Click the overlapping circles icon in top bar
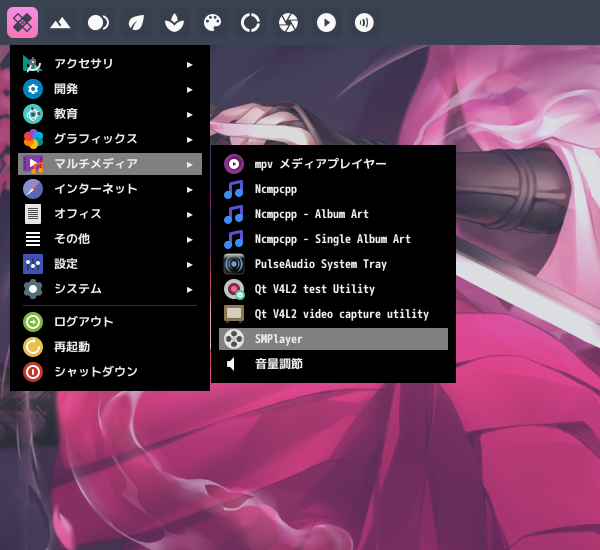The image size is (600, 550). pyautogui.click(x=98, y=23)
